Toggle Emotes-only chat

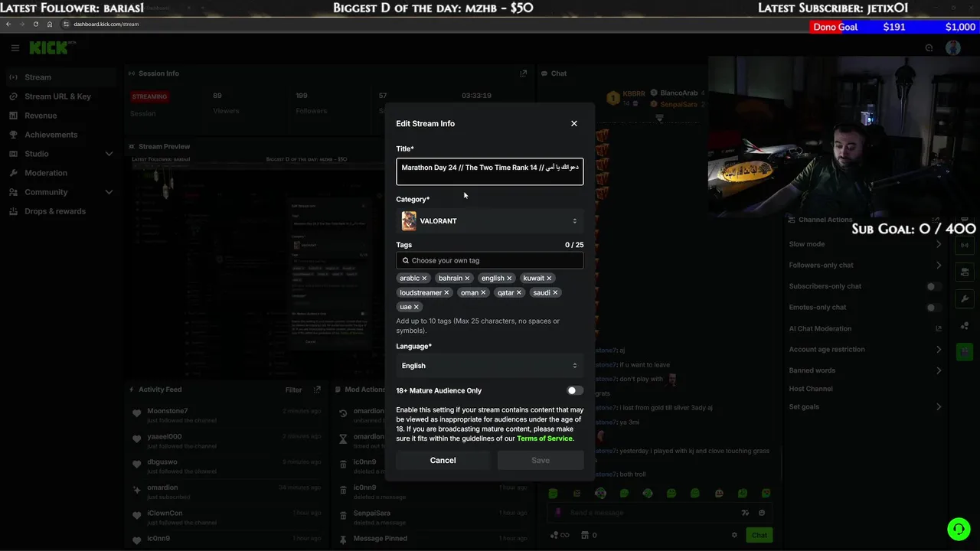coord(933,307)
